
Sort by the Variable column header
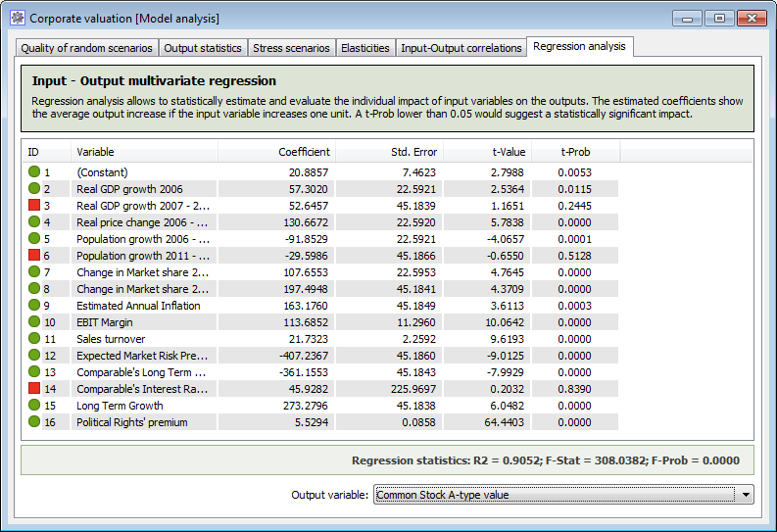pos(144,152)
